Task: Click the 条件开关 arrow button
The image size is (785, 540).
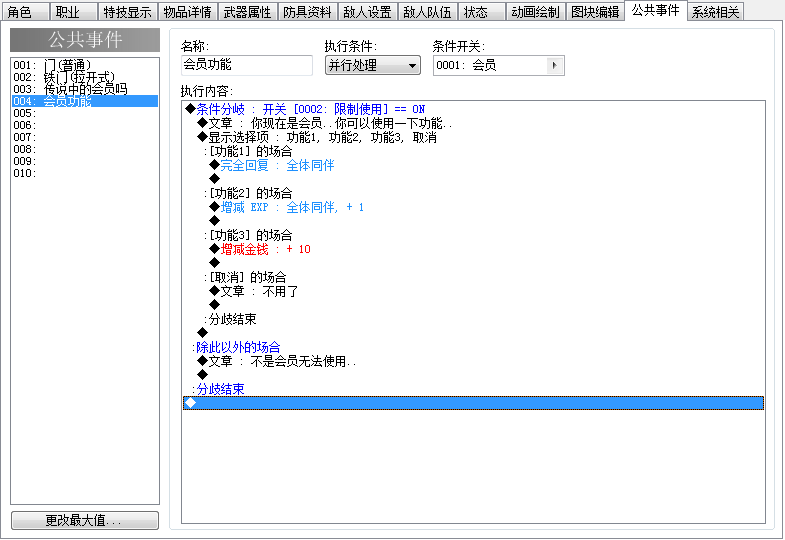Action: point(554,65)
